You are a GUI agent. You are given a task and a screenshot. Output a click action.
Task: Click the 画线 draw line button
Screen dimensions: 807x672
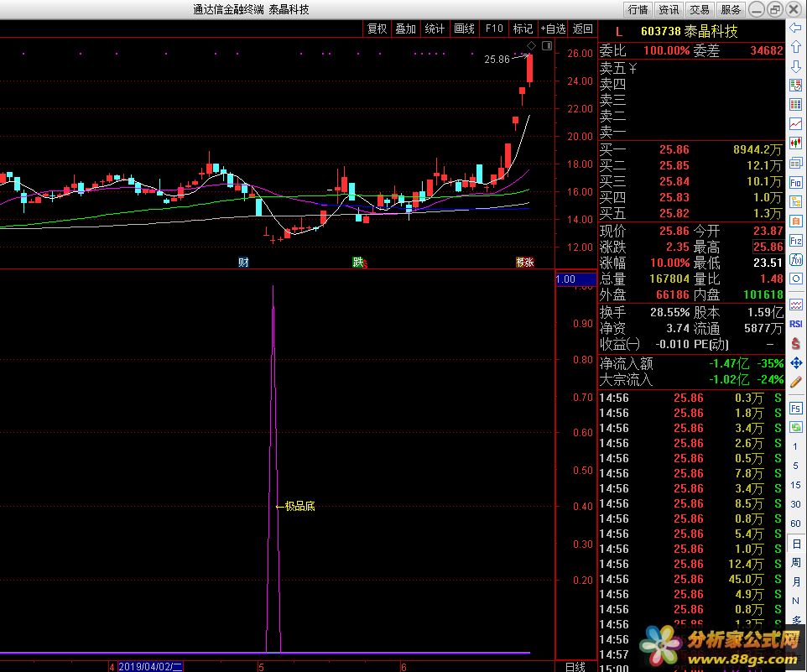[x=464, y=29]
